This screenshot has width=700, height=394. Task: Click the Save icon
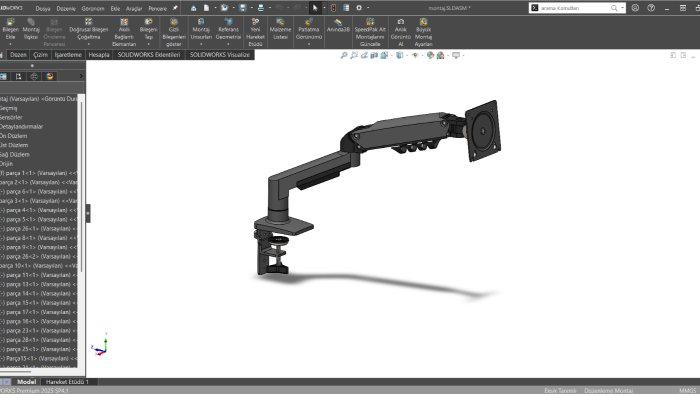243,8
